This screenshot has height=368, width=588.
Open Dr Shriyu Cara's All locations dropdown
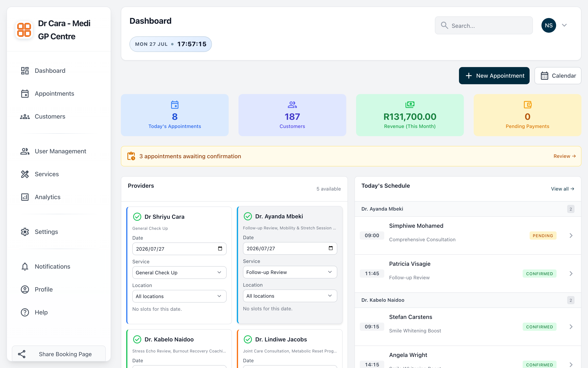[179, 296]
